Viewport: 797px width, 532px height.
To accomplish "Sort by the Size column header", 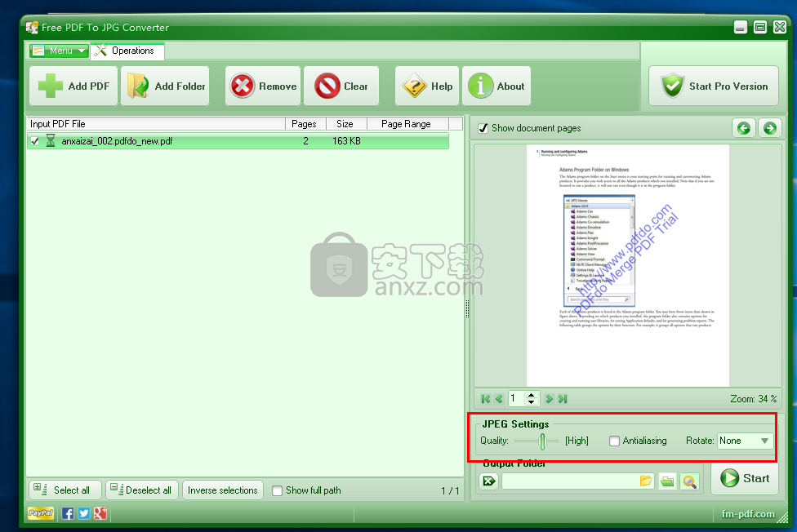I will 346,124.
